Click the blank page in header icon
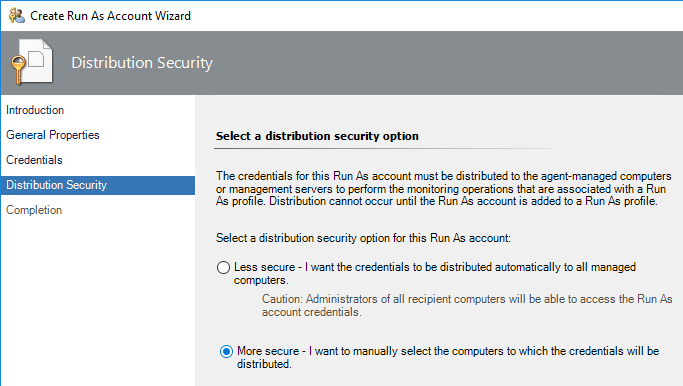Screen dimensions: 683x386 tap(39, 60)
